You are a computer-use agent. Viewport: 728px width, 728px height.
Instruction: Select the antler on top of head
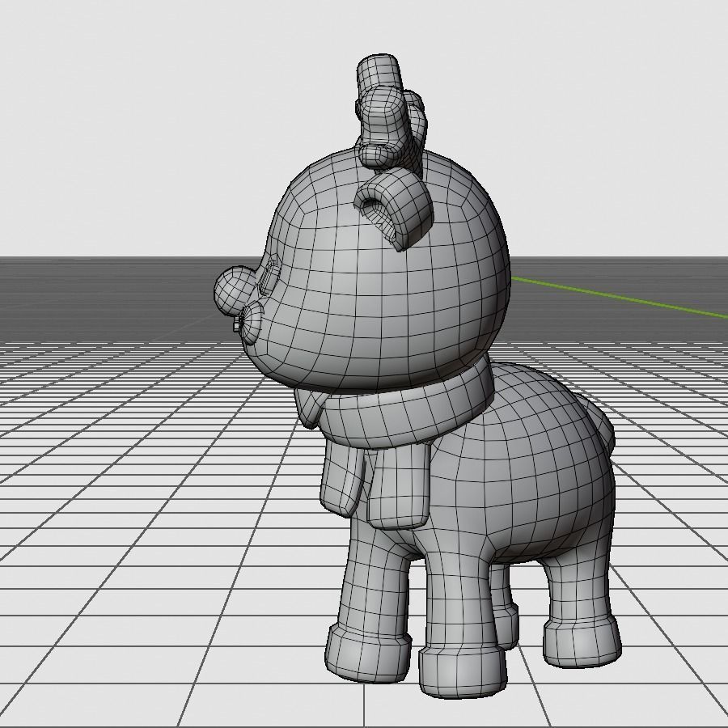(390, 114)
